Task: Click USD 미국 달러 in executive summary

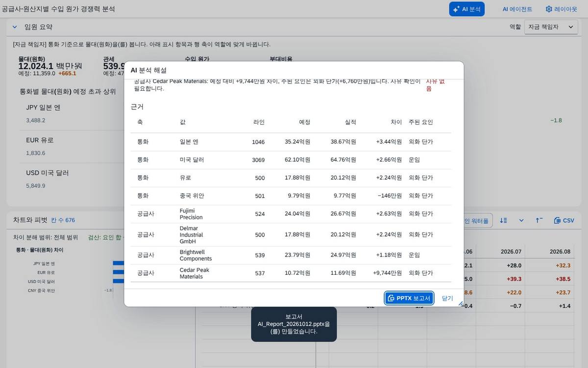Action: [48, 173]
